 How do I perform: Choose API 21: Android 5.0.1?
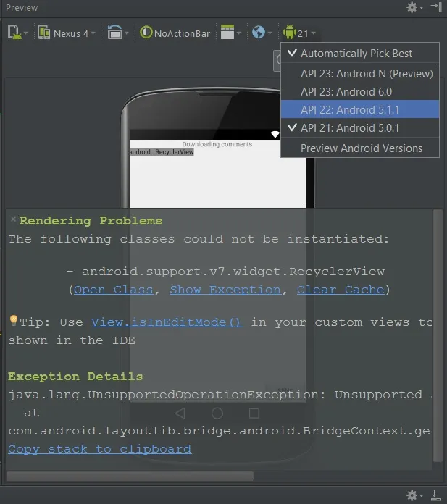(360, 128)
